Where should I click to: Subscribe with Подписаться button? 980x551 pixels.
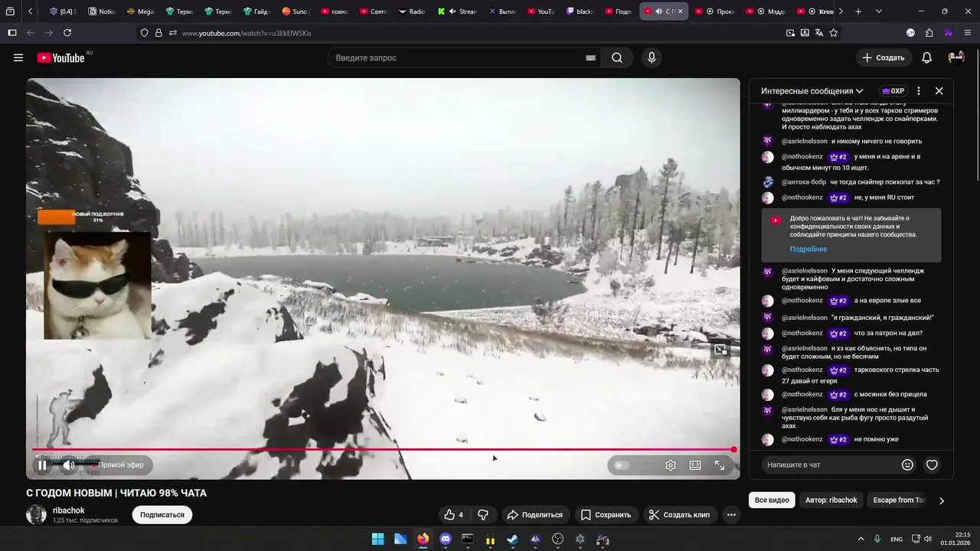pyautogui.click(x=162, y=515)
